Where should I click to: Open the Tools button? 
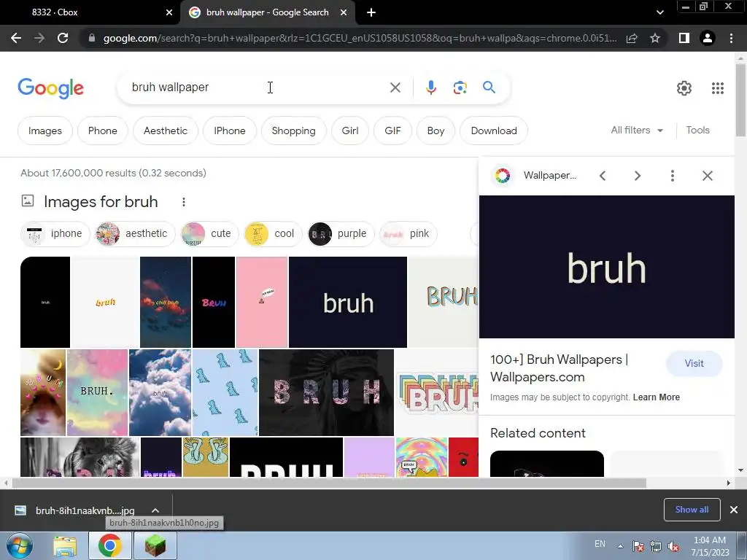(697, 130)
